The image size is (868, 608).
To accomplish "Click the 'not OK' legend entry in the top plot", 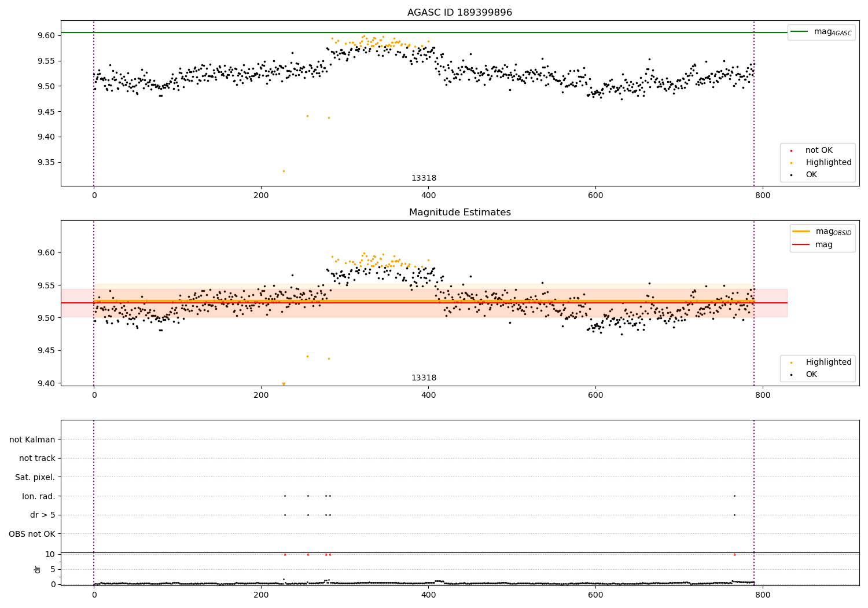I will point(818,151).
